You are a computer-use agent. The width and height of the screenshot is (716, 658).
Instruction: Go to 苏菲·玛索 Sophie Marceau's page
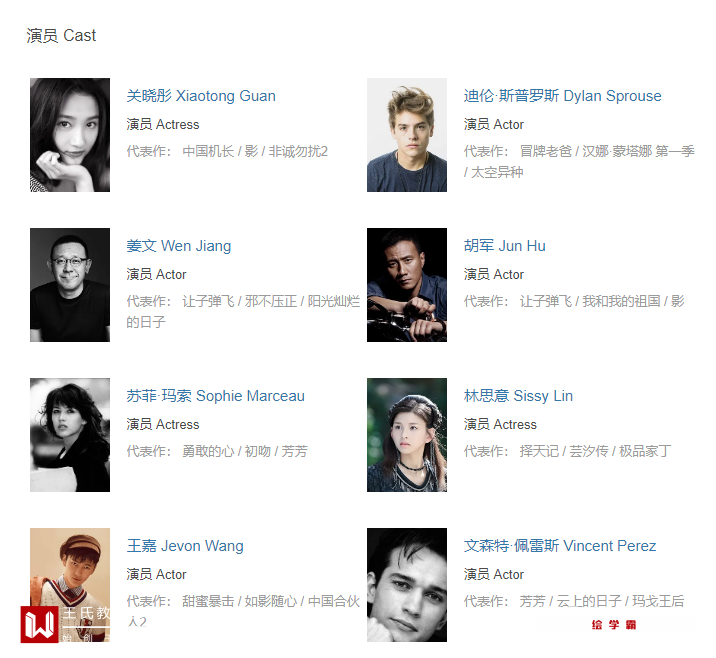click(x=216, y=396)
